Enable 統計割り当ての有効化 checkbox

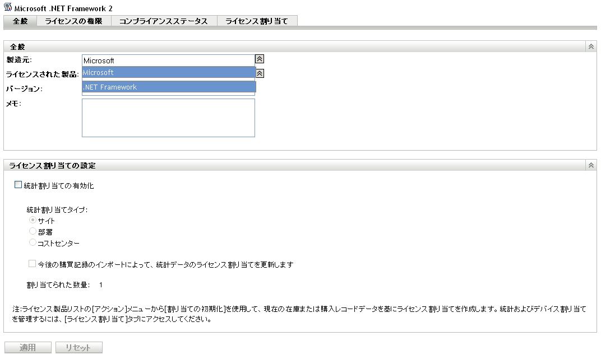coord(18,185)
